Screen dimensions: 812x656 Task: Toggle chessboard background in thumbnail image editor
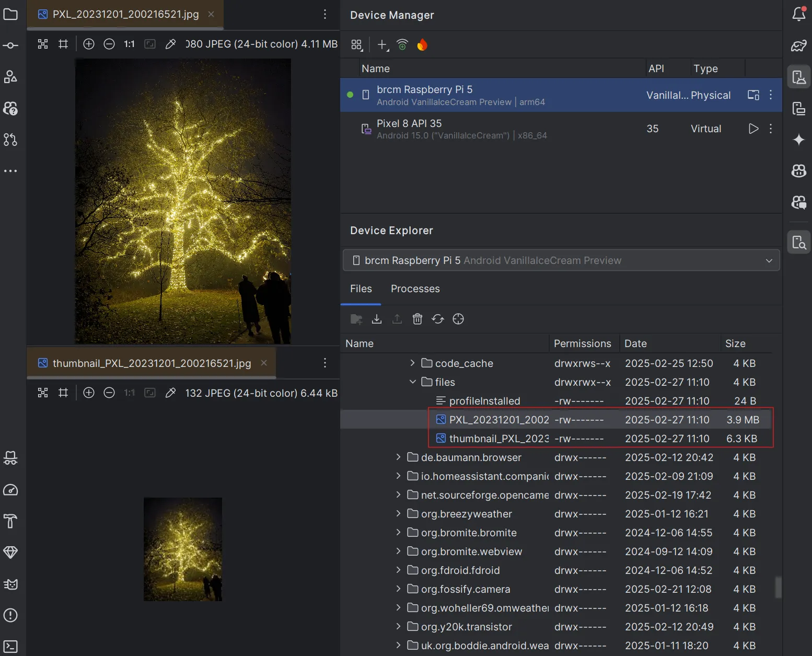(x=43, y=393)
